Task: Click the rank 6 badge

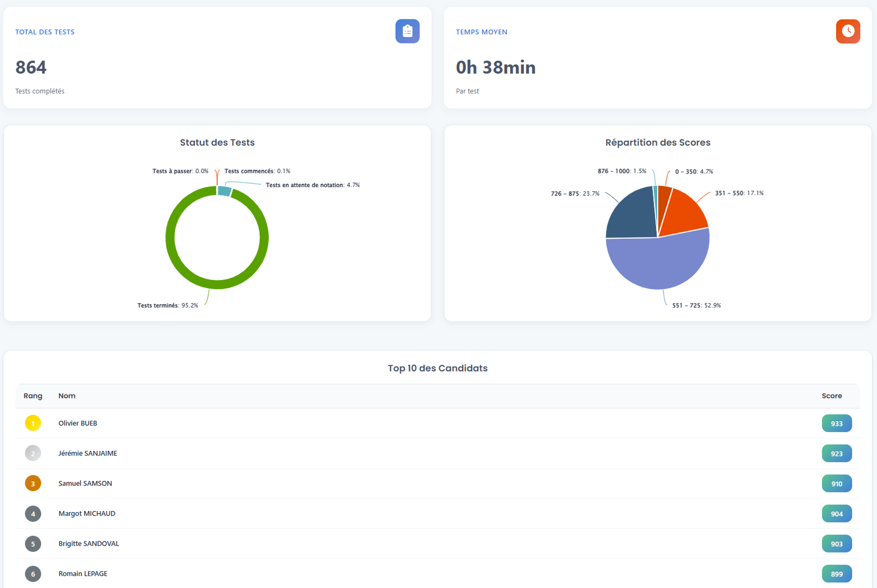Action: pos(33,573)
